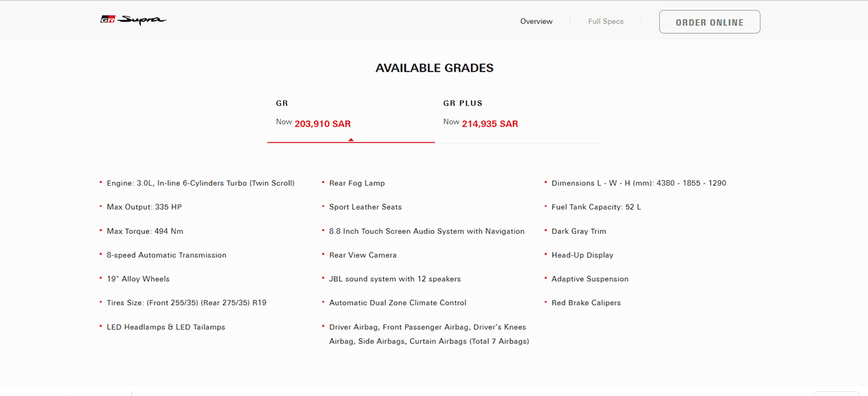This screenshot has width=868, height=396.
Task: Click the 214,935 SAR price
Action: (x=490, y=124)
